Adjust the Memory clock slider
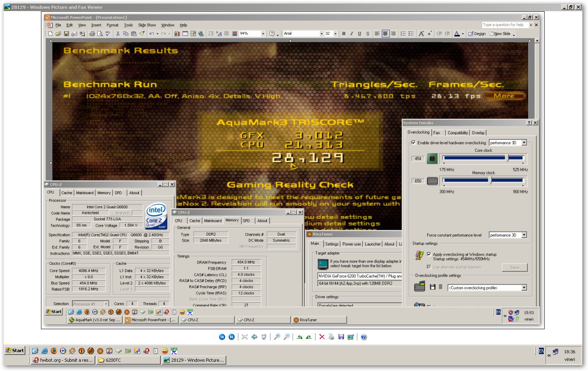588x371 pixels. [490, 181]
